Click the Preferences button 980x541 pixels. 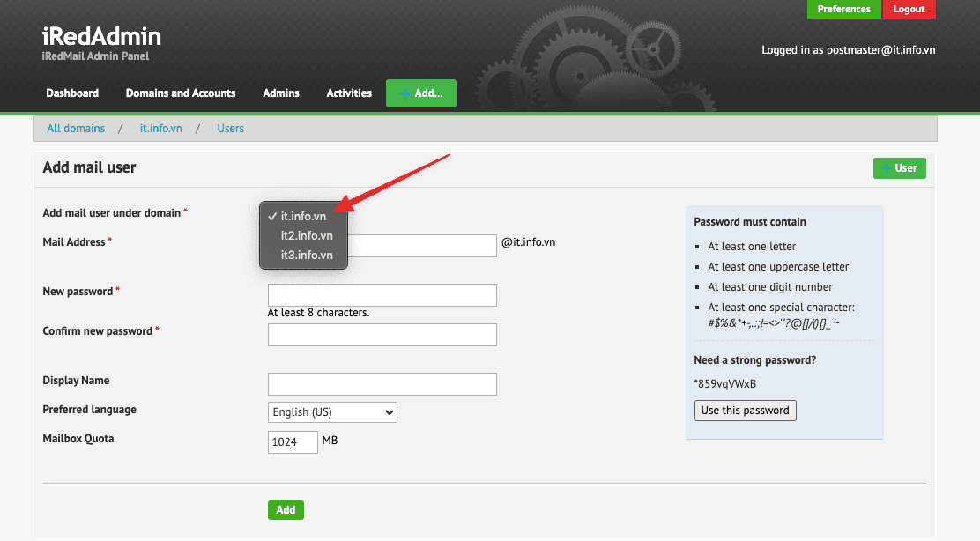tap(843, 9)
